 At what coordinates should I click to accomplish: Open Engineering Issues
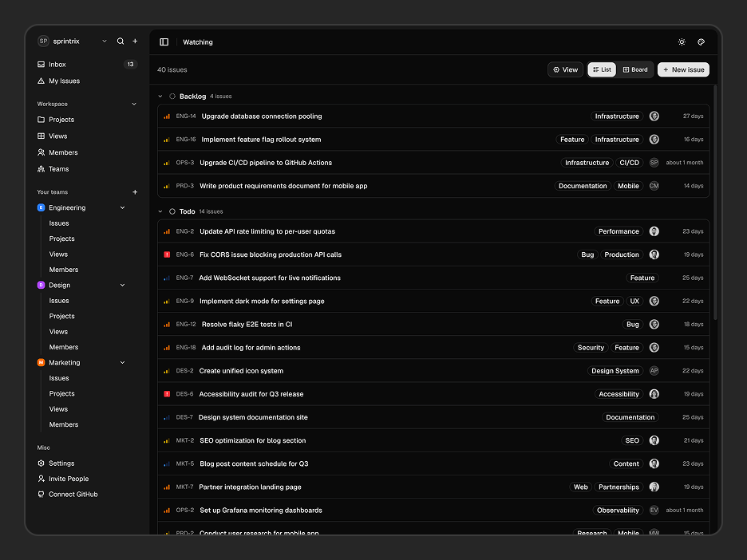pyautogui.click(x=59, y=223)
